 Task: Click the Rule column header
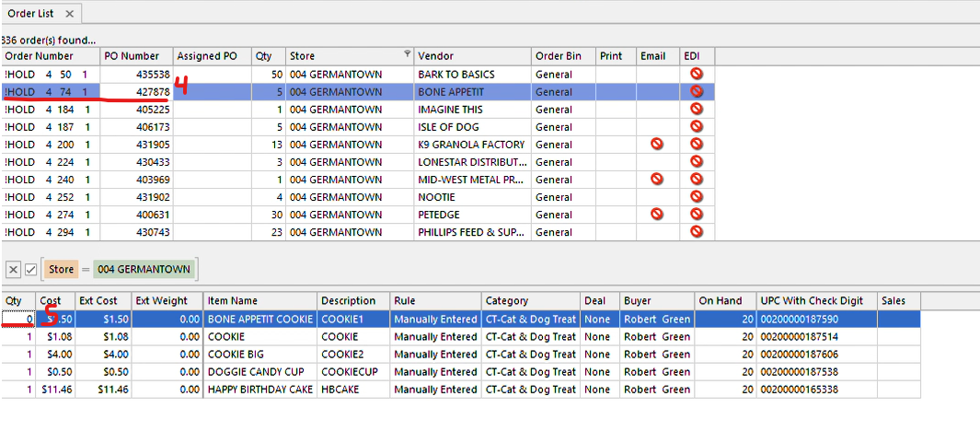(435, 301)
